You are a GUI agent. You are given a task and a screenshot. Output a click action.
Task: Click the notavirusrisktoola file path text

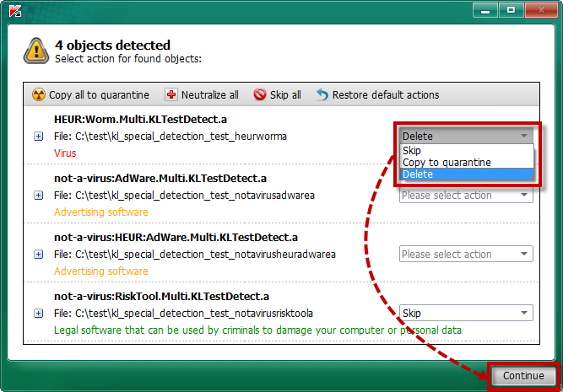pos(183,314)
